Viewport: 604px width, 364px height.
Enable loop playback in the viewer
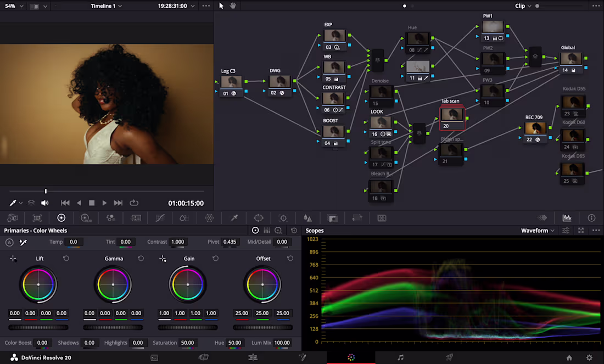[x=134, y=203]
